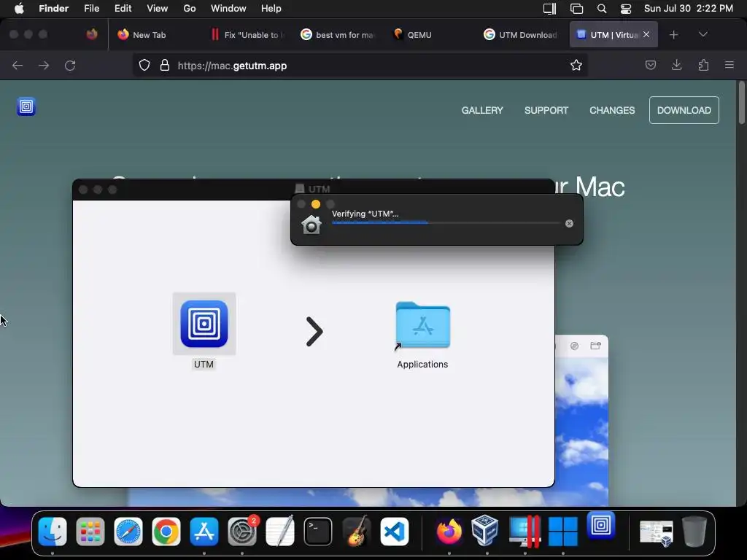Open TextEdit from the Dock
The height and width of the screenshot is (560, 747).
279,532
